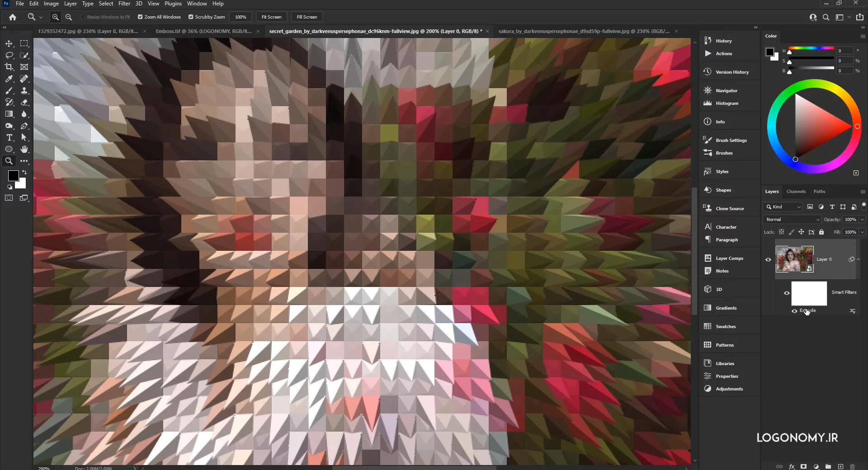This screenshot has width=868, height=470.
Task: Click the Zoom Out magnifier icon
Action: click(69, 17)
